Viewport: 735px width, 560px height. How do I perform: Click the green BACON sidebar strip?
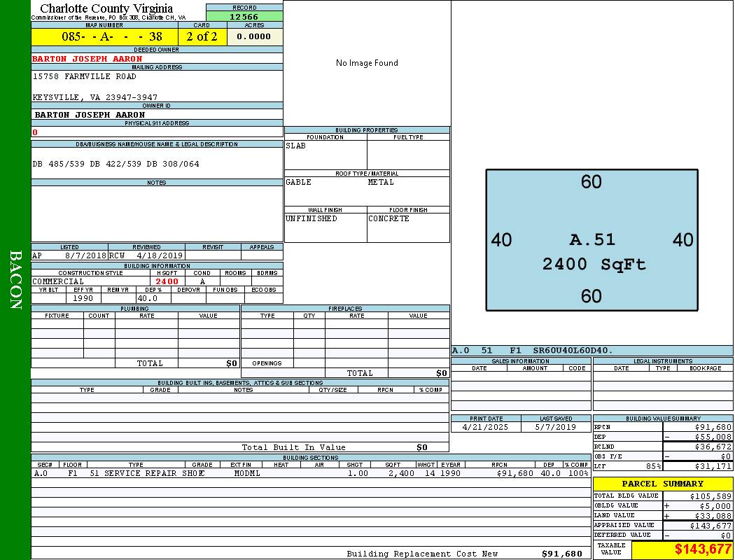(15, 280)
